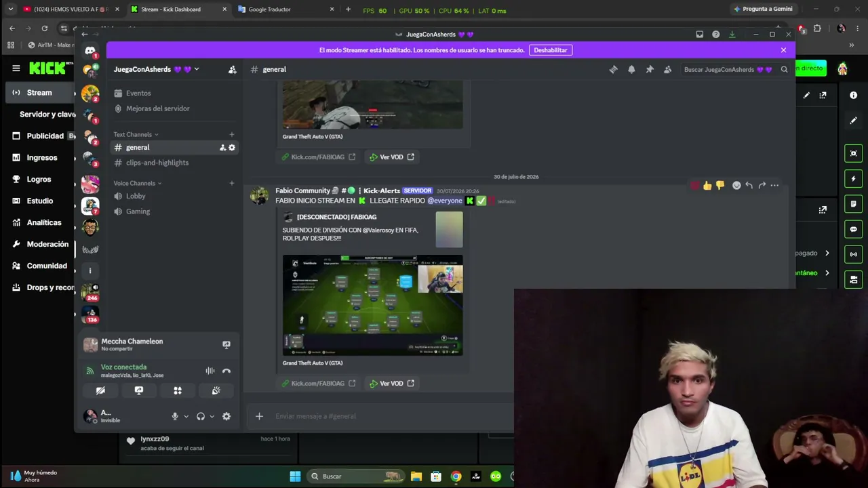
Task: Add a new text channel
Action: [232, 135]
